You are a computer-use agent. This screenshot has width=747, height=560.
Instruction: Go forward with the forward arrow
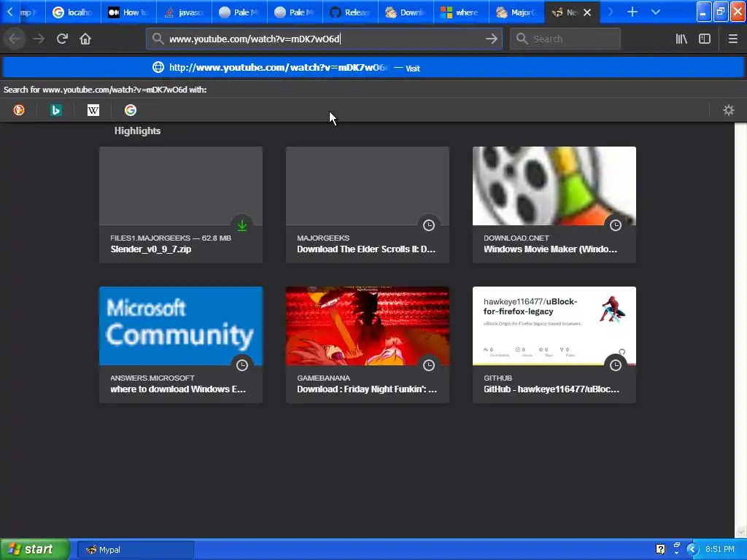[x=39, y=39]
